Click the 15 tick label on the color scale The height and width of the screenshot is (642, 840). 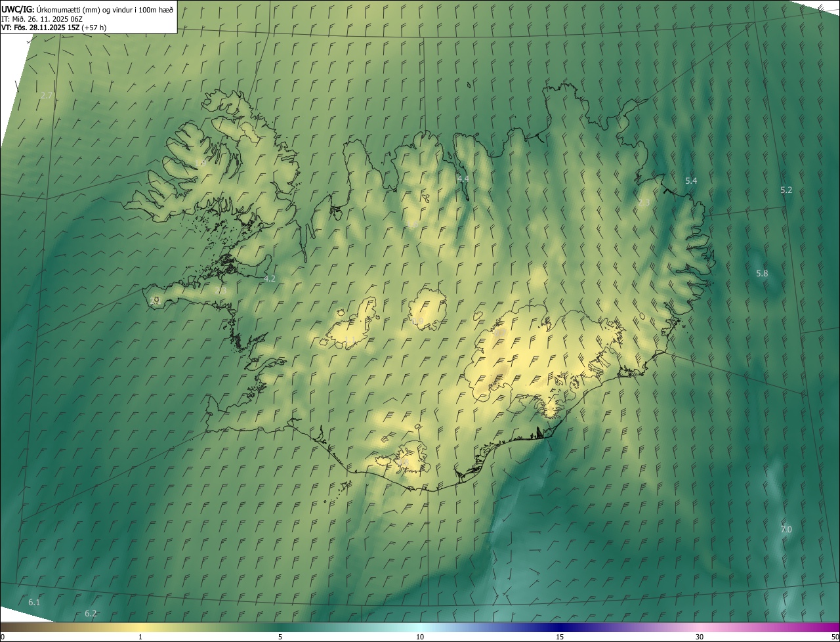[560, 637]
